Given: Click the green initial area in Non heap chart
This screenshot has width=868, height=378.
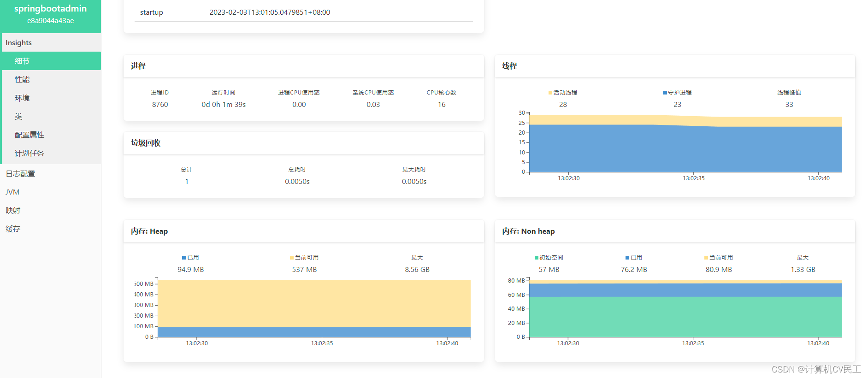Looking at the screenshot, I should [x=685, y=317].
